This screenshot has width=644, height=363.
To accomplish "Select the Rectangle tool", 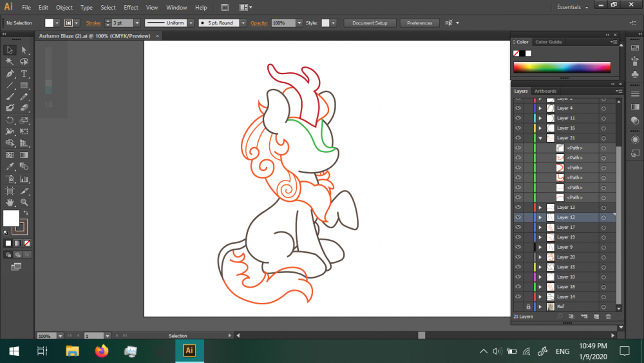I will click(x=24, y=86).
